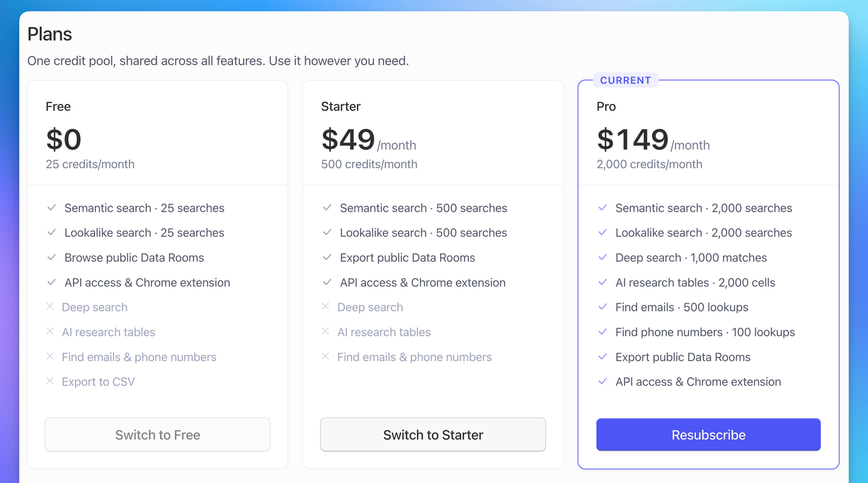Click the checkmark beside Export public Data Rooms on Starter
The height and width of the screenshot is (483, 868).
[x=327, y=257]
